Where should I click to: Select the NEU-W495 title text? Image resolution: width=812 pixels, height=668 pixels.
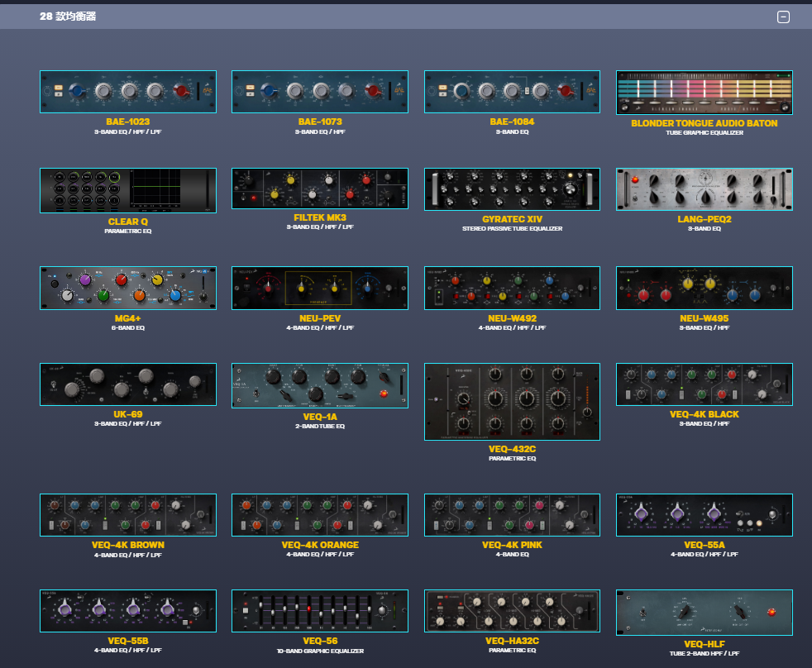tap(704, 318)
